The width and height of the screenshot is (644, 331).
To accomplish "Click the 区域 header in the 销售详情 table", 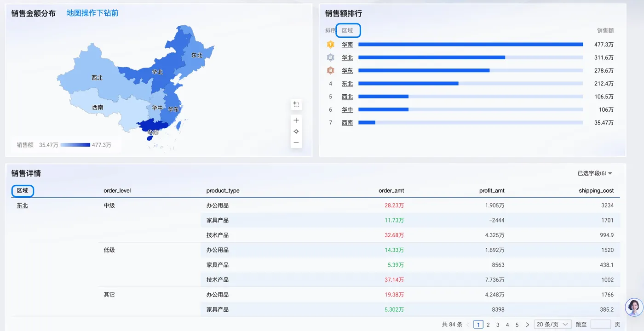I will coord(23,190).
